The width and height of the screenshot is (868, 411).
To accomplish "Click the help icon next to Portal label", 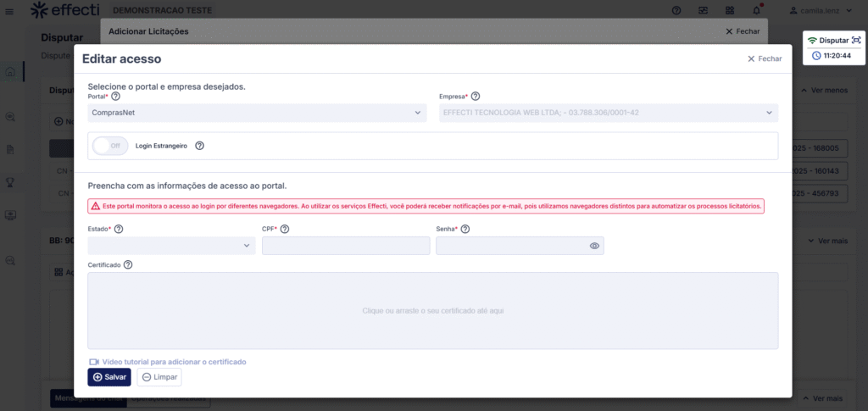I will pyautogui.click(x=116, y=97).
